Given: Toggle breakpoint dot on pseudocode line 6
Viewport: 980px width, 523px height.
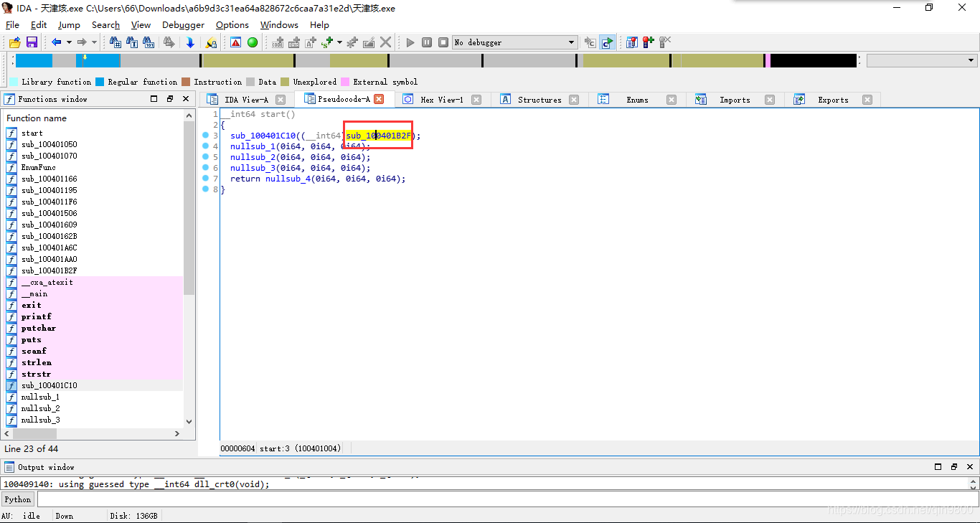Looking at the screenshot, I should pos(205,167).
